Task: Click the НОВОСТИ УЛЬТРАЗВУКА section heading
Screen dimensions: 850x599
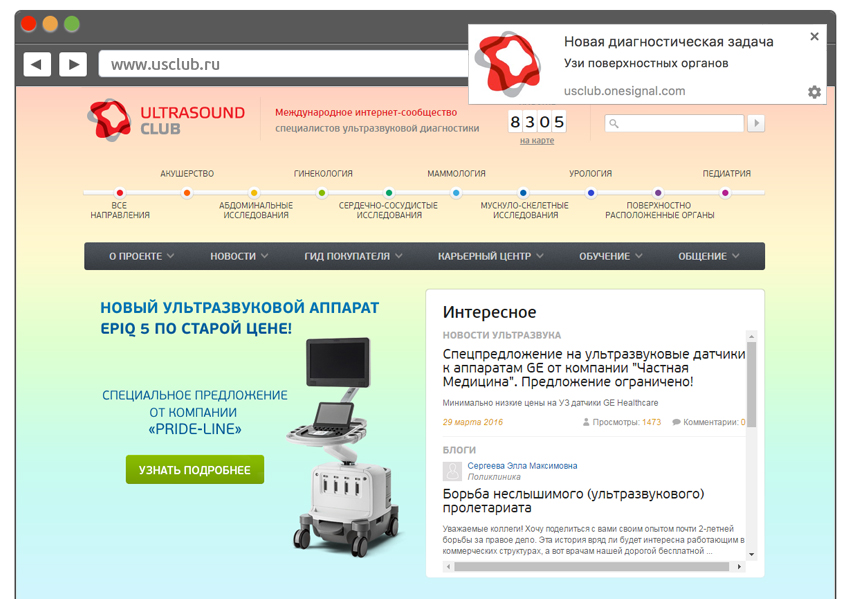Action: 502,336
